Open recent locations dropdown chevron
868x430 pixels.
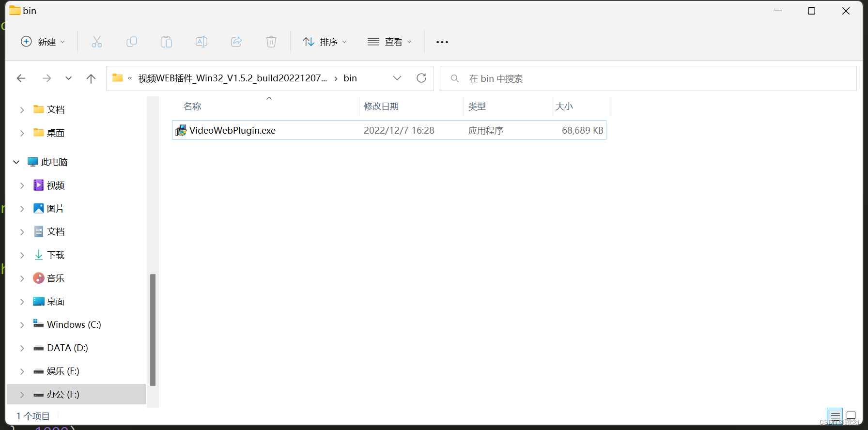coord(68,78)
